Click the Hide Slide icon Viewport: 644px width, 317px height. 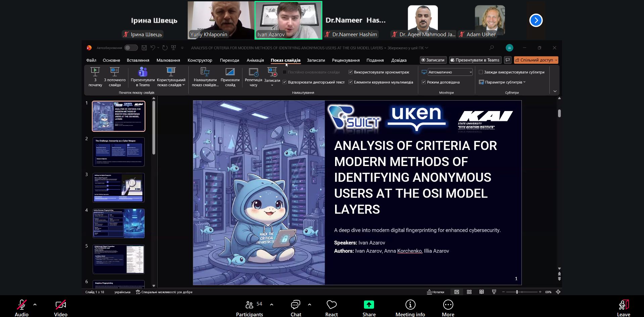[230, 72]
